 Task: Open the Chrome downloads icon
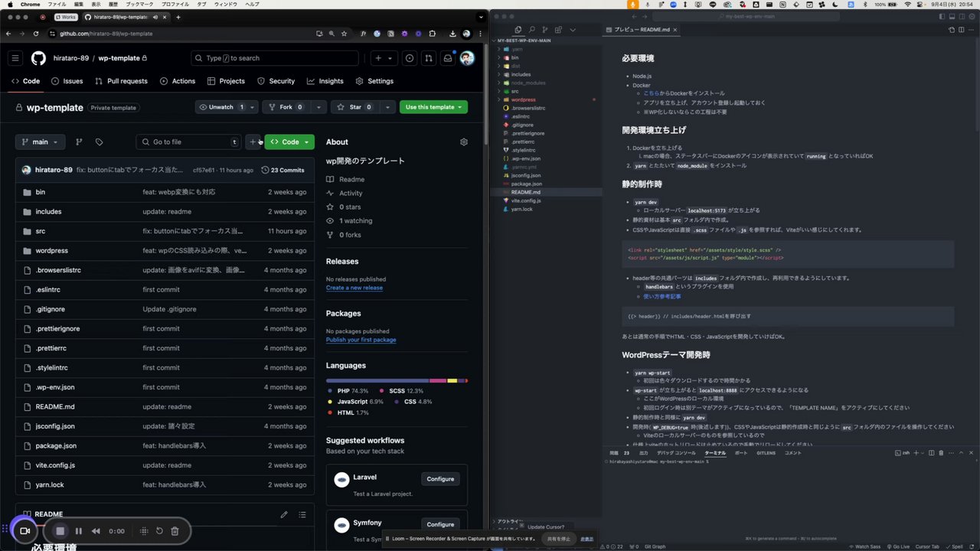[452, 34]
